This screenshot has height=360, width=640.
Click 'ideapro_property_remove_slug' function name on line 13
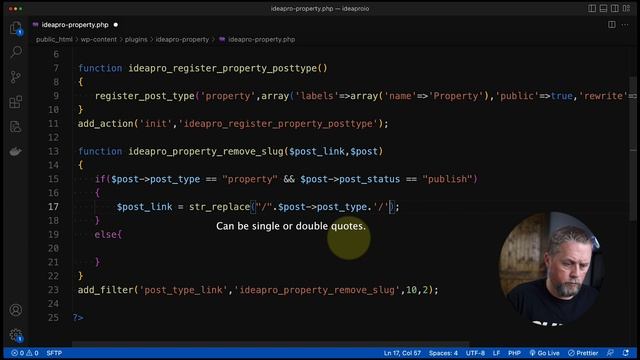[206, 151]
